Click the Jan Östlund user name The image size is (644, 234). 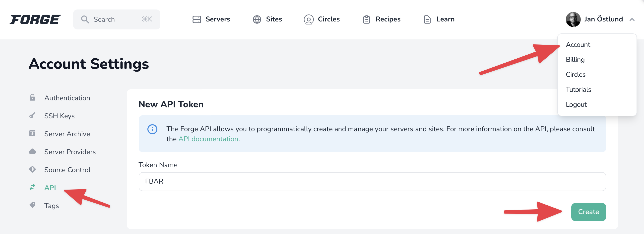click(x=603, y=19)
